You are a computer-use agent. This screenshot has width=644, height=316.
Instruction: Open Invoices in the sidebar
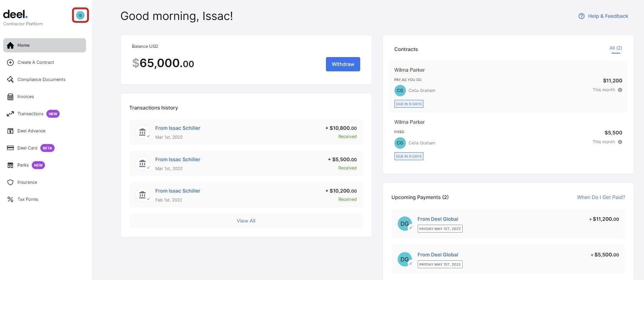(45, 97)
